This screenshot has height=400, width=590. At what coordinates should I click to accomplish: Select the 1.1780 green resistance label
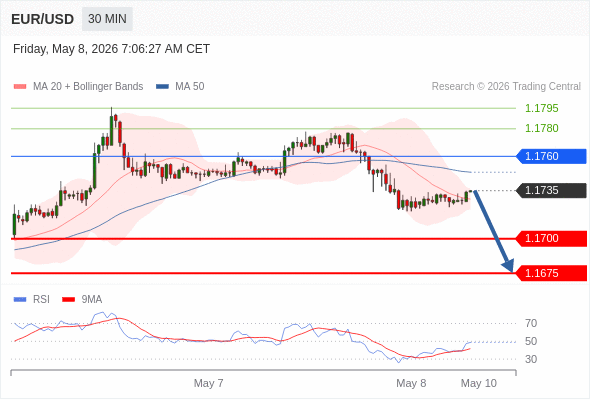541,128
